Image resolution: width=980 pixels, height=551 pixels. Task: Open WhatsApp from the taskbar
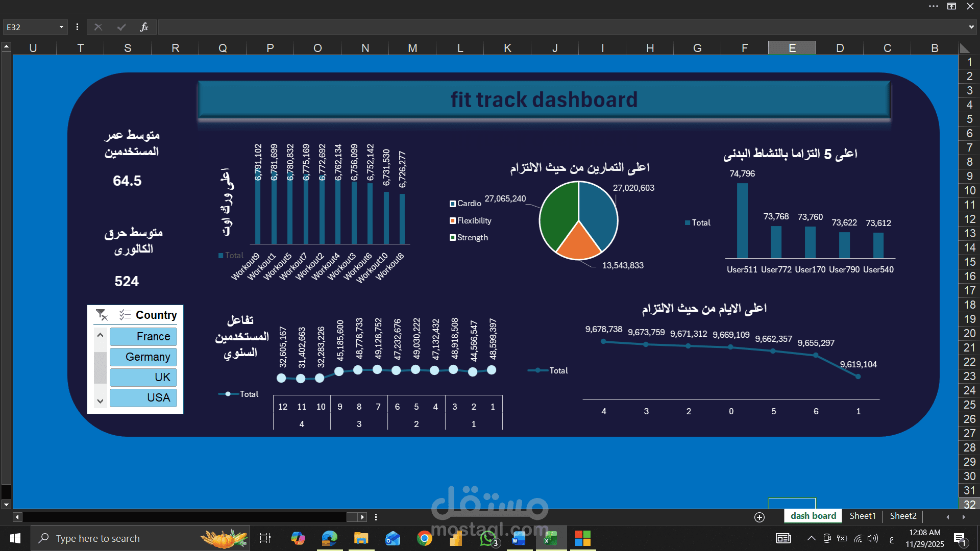point(487,538)
